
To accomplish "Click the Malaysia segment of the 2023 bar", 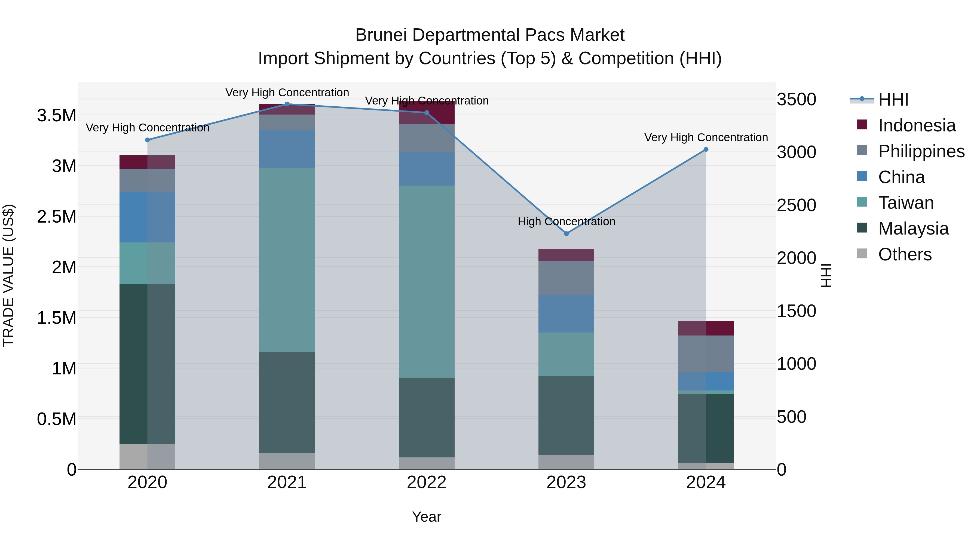I will tap(566, 415).
